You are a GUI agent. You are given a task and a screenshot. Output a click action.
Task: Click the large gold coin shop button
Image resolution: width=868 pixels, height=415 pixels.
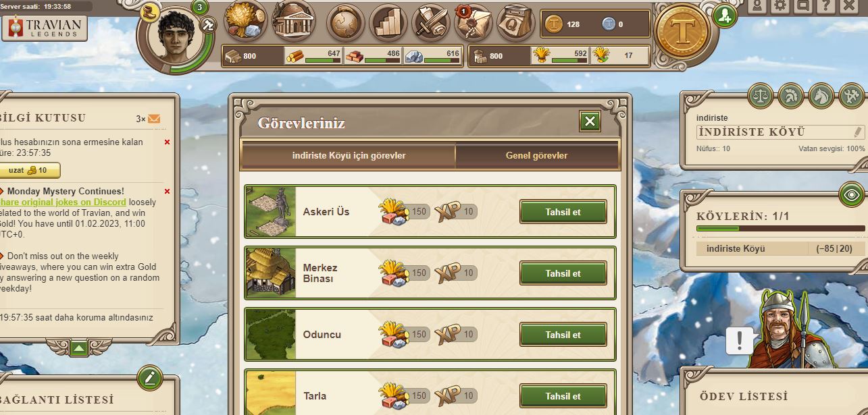682,31
